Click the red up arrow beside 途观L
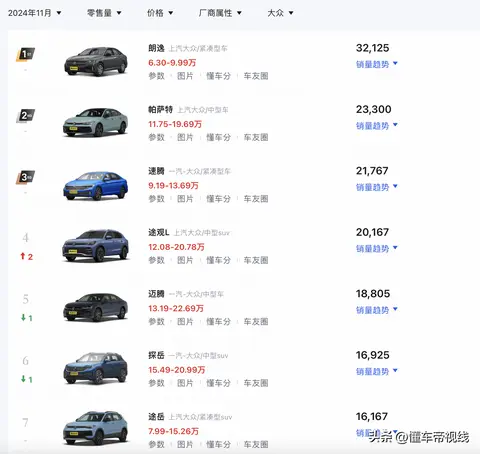This screenshot has height=454, width=480. (x=23, y=256)
